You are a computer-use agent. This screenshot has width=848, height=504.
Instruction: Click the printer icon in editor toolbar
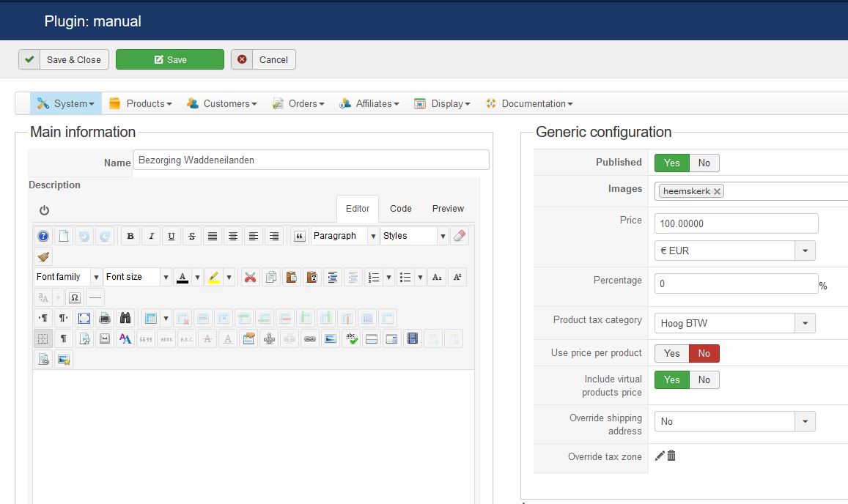tap(105, 318)
